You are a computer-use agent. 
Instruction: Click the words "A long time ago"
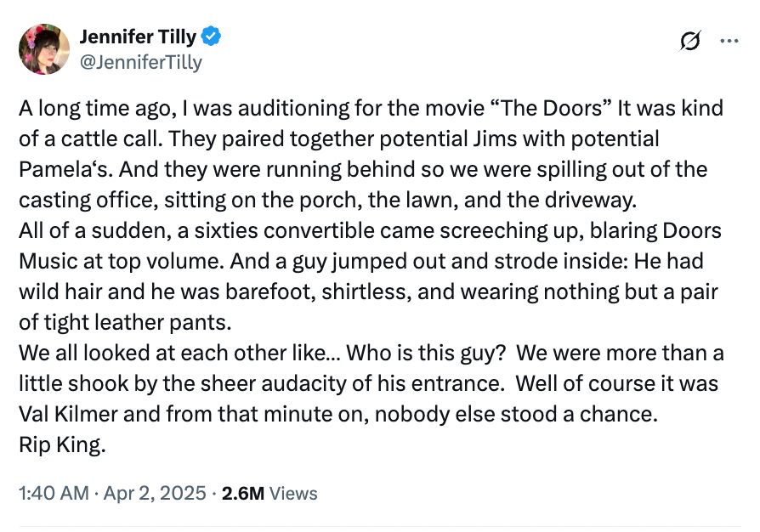click(x=85, y=110)
